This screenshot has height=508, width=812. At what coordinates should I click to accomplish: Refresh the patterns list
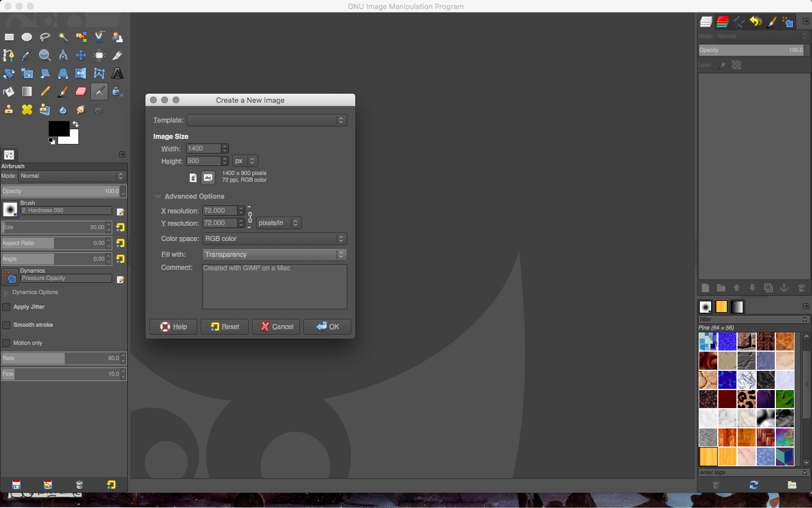tap(754, 485)
